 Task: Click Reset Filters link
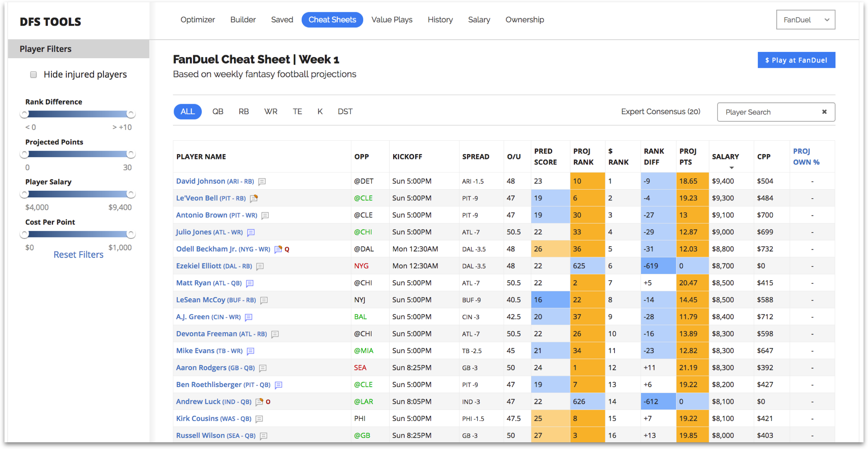(78, 255)
